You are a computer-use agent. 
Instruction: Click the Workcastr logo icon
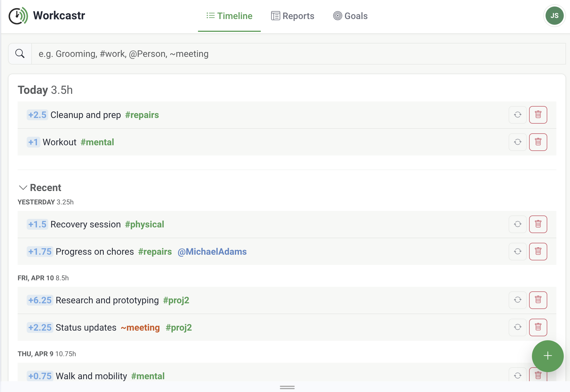click(18, 16)
